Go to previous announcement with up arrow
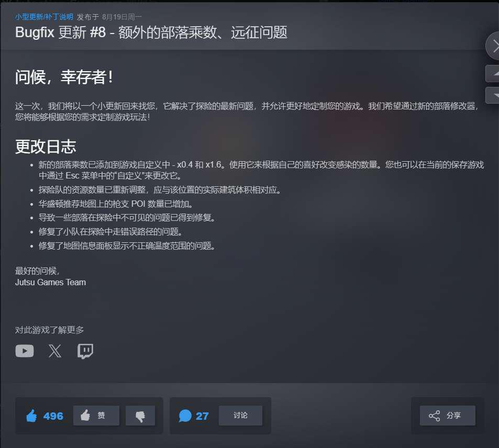 [x=493, y=73]
